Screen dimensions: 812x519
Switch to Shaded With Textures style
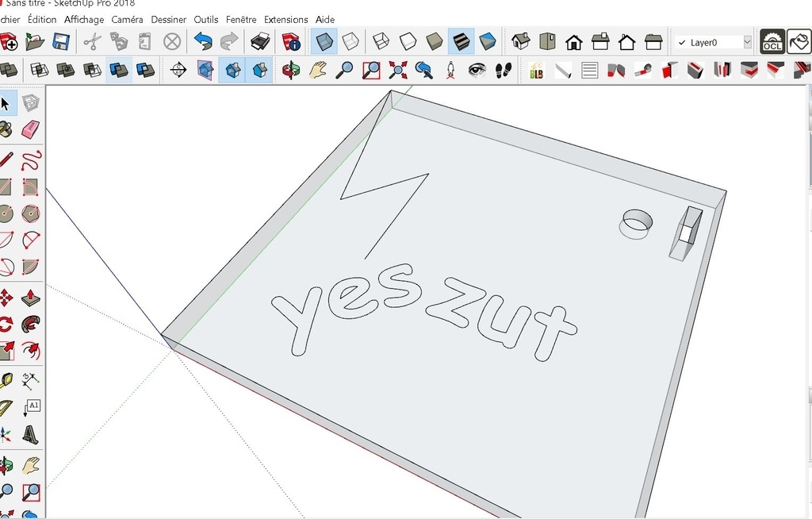[x=461, y=41]
